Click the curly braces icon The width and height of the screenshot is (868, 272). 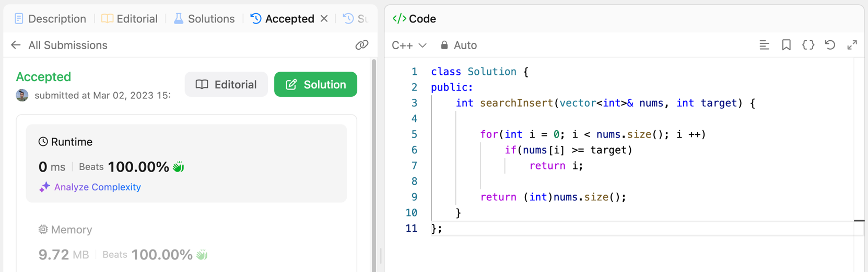[x=808, y=45]
